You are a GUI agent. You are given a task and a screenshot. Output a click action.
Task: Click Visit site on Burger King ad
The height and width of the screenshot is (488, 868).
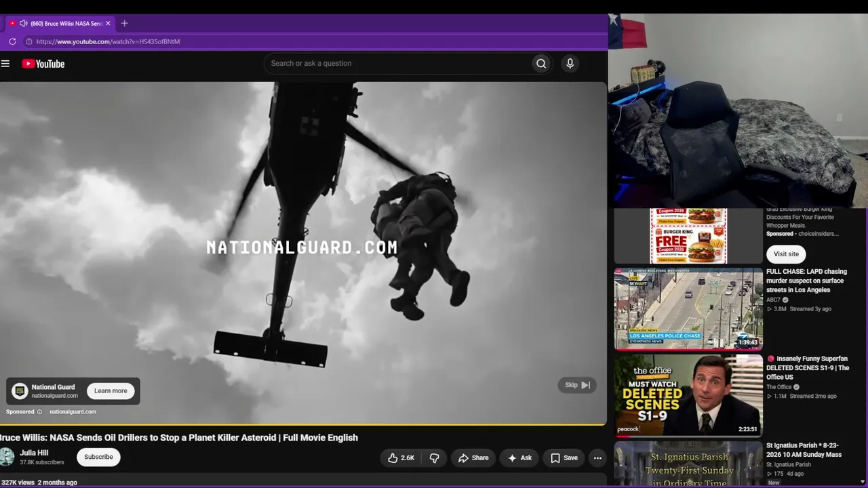786,254
